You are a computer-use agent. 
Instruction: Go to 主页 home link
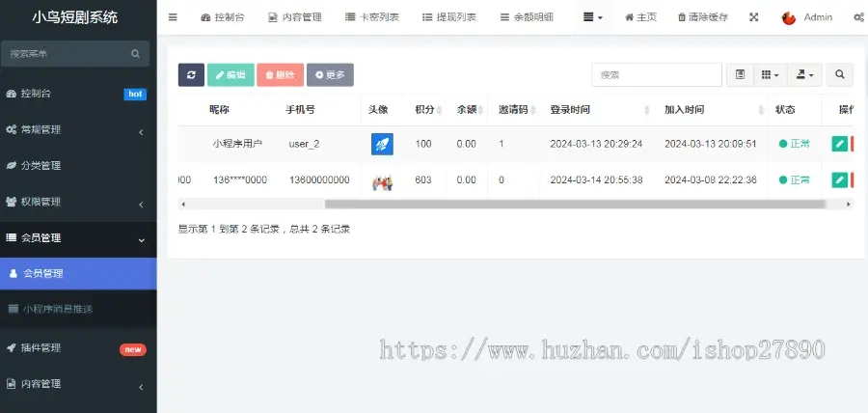pos(640,17)
